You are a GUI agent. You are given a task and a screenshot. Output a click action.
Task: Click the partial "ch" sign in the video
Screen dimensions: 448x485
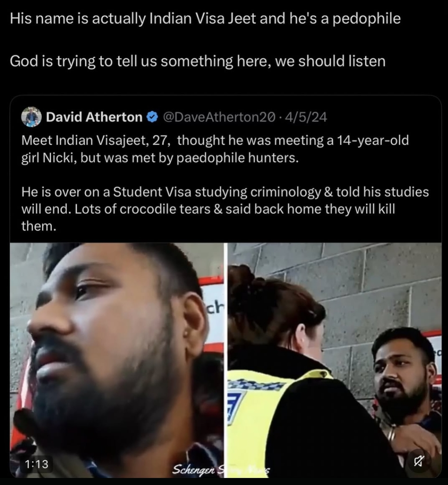point(214,308)
